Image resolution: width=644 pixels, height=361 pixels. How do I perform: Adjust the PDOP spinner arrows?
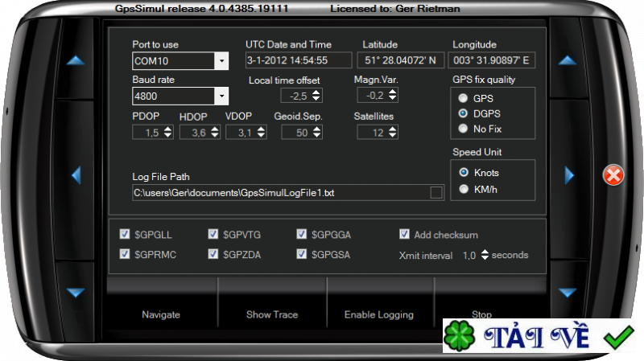click(x=167, y=132)
